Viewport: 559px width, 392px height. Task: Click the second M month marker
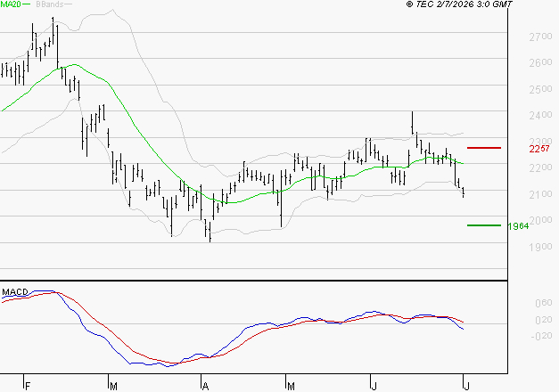(x=291, y=387)
